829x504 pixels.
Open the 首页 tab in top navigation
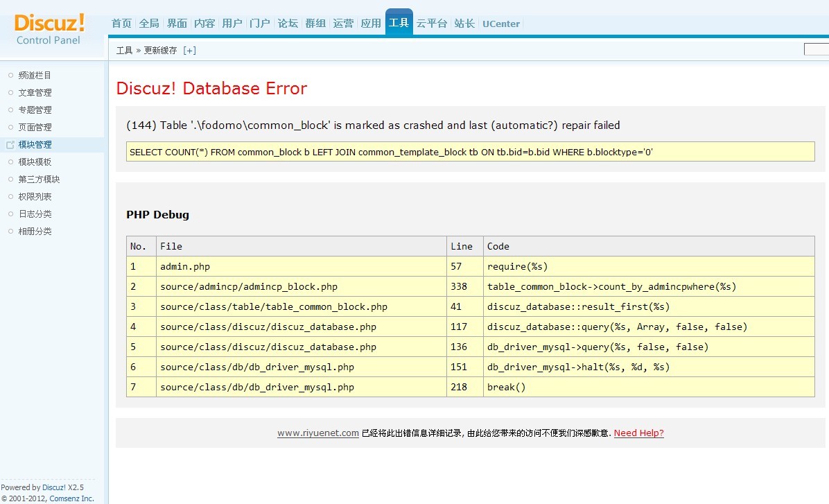click(x=121, y=24)
